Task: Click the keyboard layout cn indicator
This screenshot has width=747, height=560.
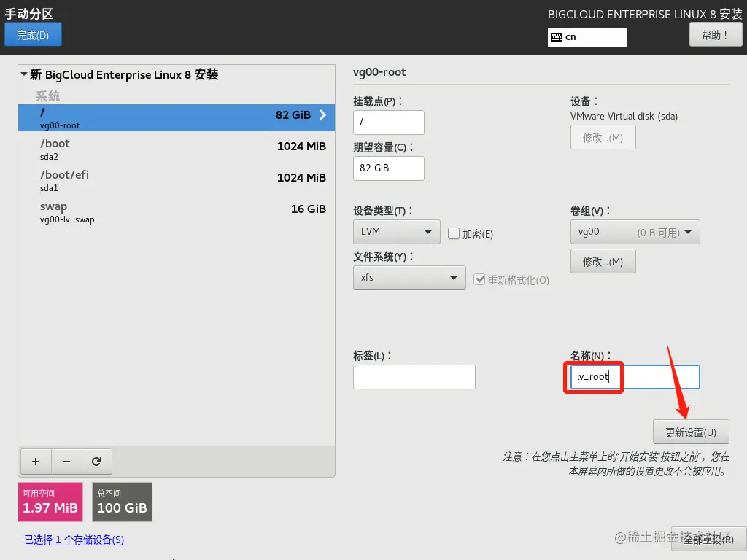Action: point(587,37)
